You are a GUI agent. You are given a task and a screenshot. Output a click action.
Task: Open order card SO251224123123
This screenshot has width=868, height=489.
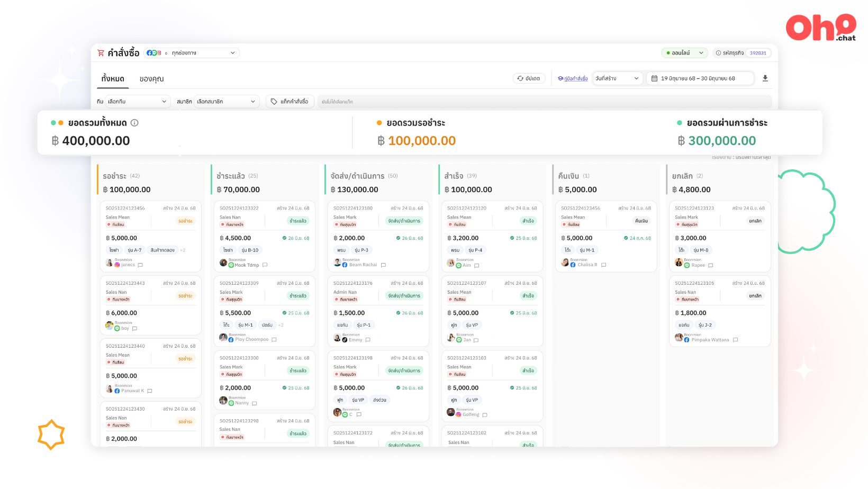click(720, 236)
